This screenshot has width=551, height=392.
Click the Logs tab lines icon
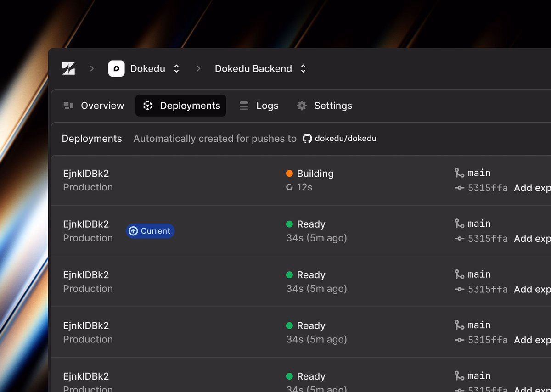pyautogui.click(x=244, y=106)
